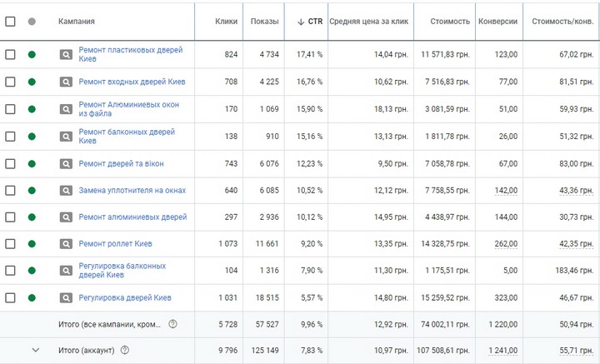Select all campaigns with header checkbox
This screenshot has width=600, height=364.
click(10, 22)
